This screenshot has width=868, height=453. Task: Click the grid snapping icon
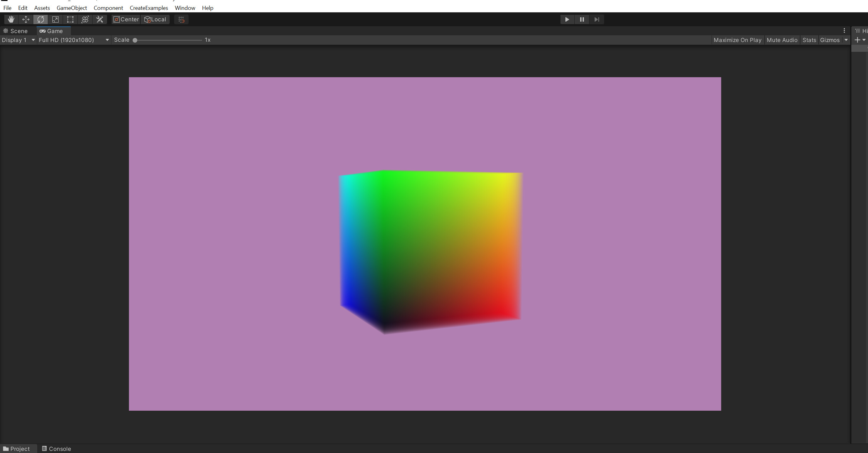(x=181, y=19)
